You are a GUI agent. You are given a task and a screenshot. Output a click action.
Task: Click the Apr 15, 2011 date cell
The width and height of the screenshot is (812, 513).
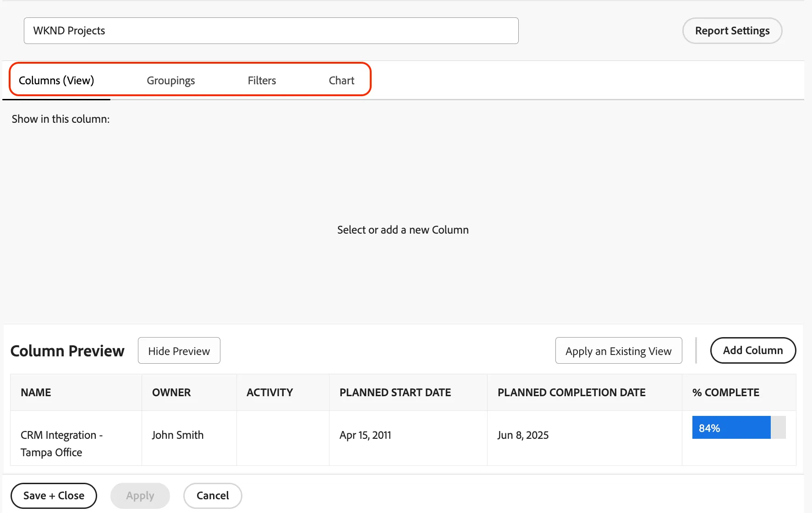(408, 438)
